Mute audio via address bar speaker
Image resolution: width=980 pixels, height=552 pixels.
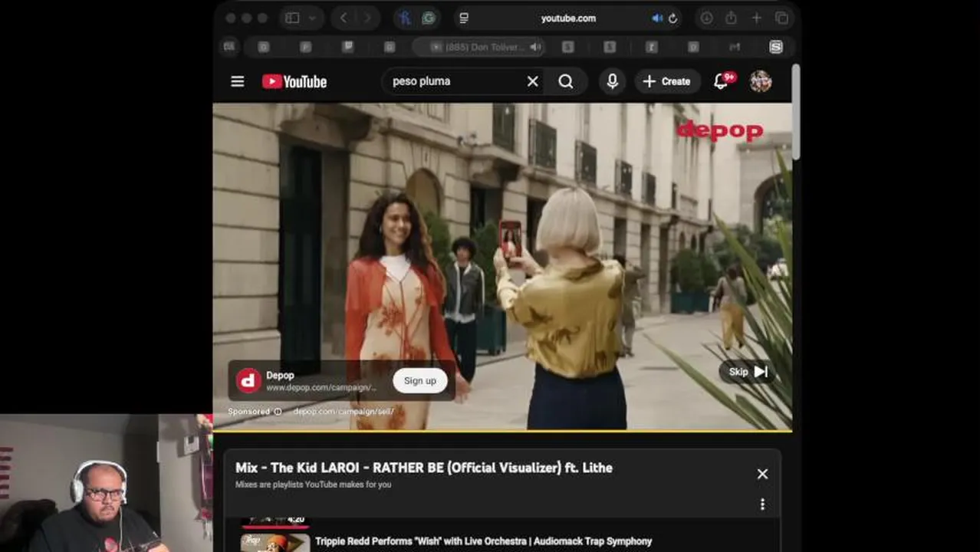657,18
